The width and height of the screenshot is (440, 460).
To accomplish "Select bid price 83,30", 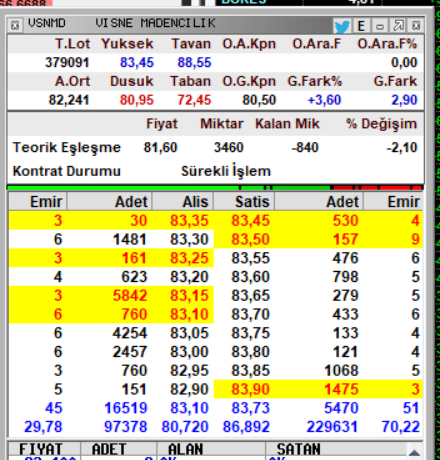I will point(189,239).
